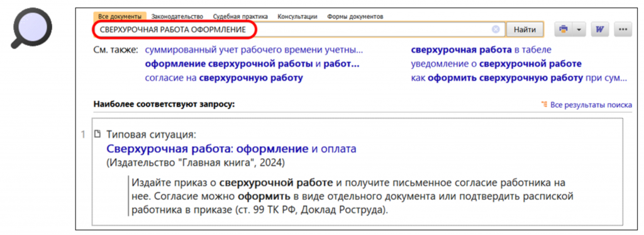Open the Формы документов tab
Image resolution: width=644 pixels, height=235 pixels.
(355, 16)
